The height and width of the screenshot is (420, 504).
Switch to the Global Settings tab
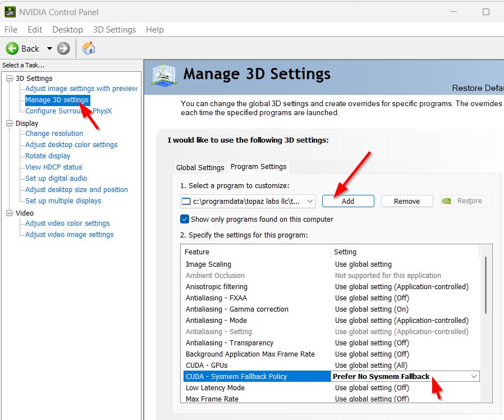(199, 167)
